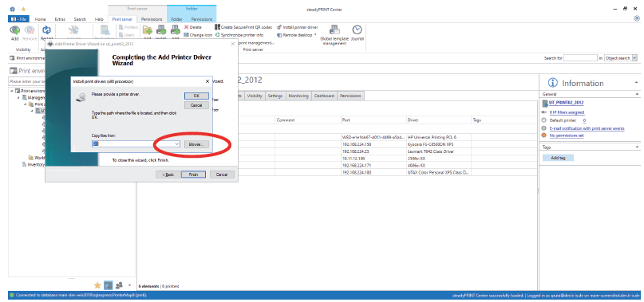Screen dimensions: 644x302
Task: Click Cancel in the Add Printer Driver Wizard
Action: [x=222, y=175]
